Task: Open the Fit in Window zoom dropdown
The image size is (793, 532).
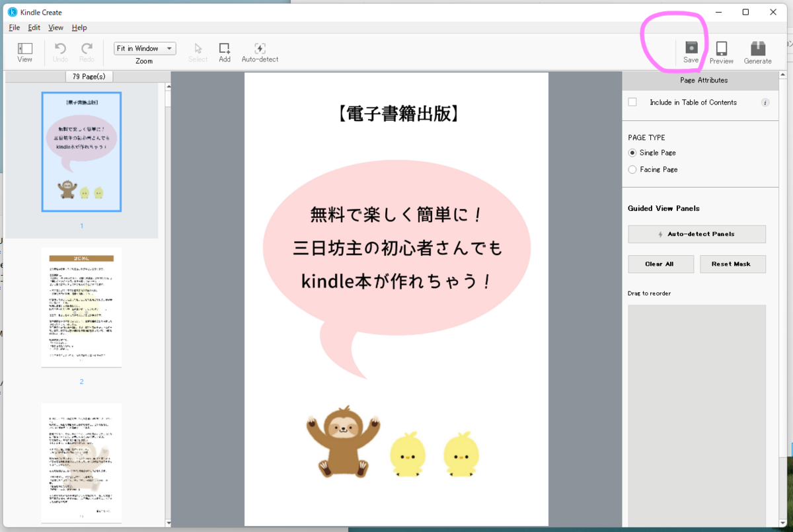Action: (x=145, y=48)
